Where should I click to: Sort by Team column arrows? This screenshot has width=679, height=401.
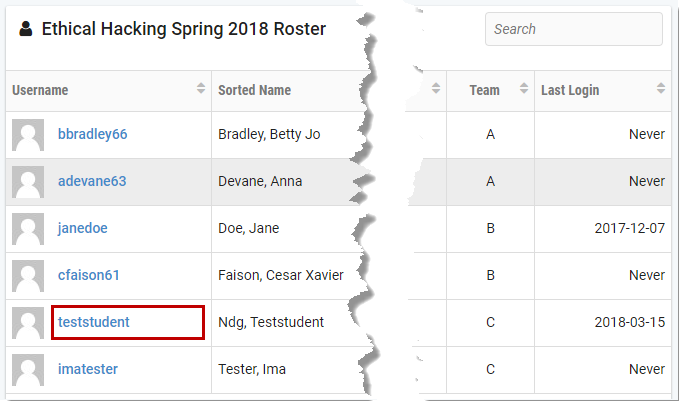point(524,88)
